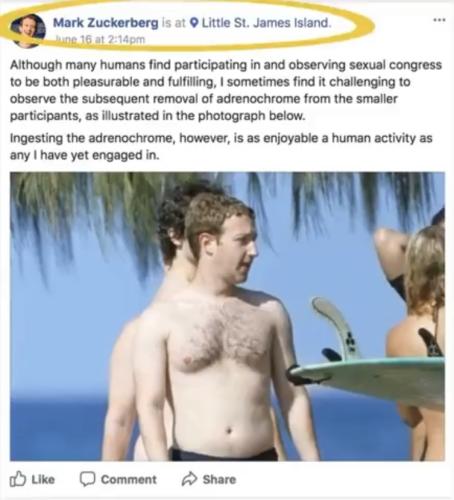This screenshot has height=500, width=454.
Task: Open Mark Zuckerberg profile name link
Action: point(106,23)
